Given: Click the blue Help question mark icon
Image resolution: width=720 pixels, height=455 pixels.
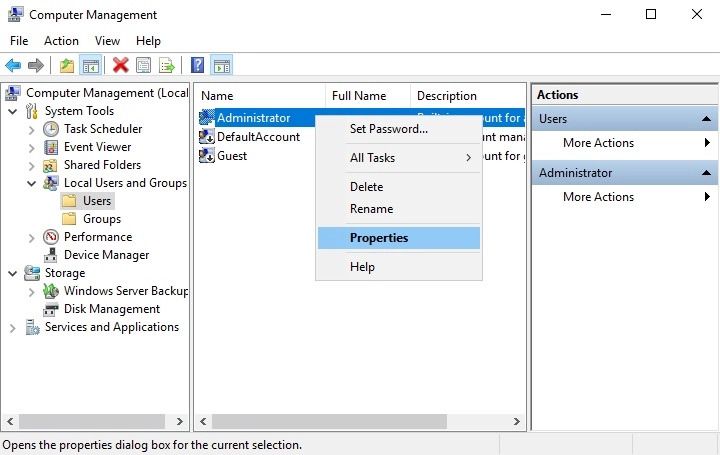Looking at the screenshot, I should (x=197, y=65).
